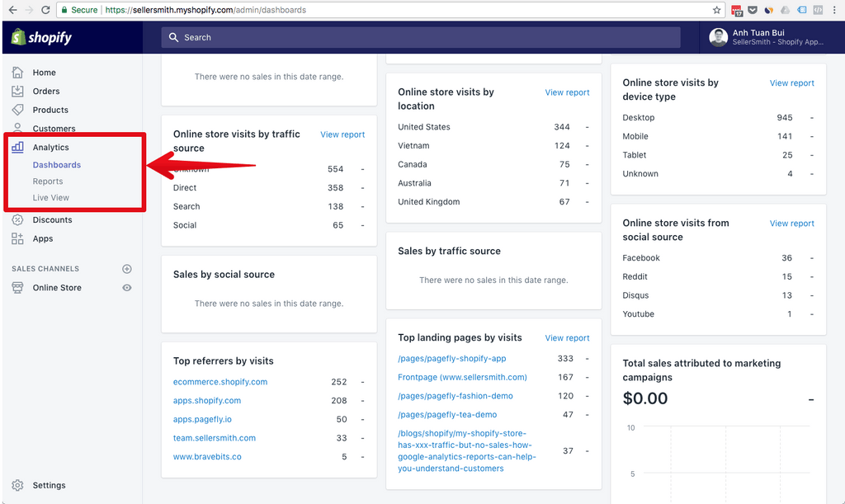
Task: Open the Apps section
Action: (x=43, y=238)
